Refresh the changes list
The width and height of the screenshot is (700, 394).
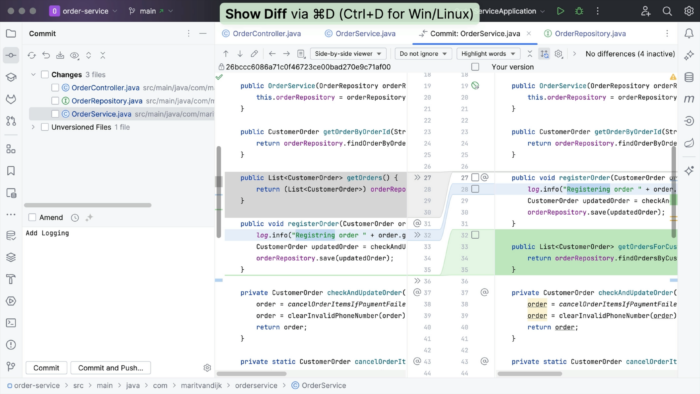[32, 55]
